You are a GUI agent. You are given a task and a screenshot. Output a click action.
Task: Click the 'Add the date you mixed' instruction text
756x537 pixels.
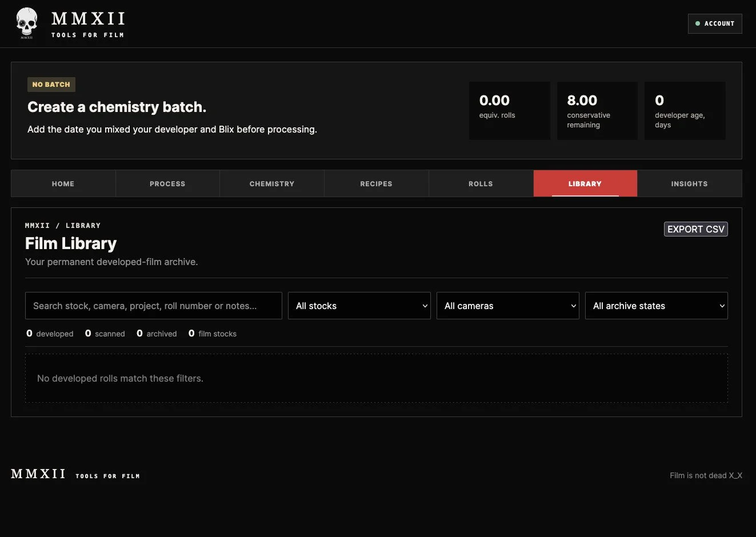tap(172, 129)
